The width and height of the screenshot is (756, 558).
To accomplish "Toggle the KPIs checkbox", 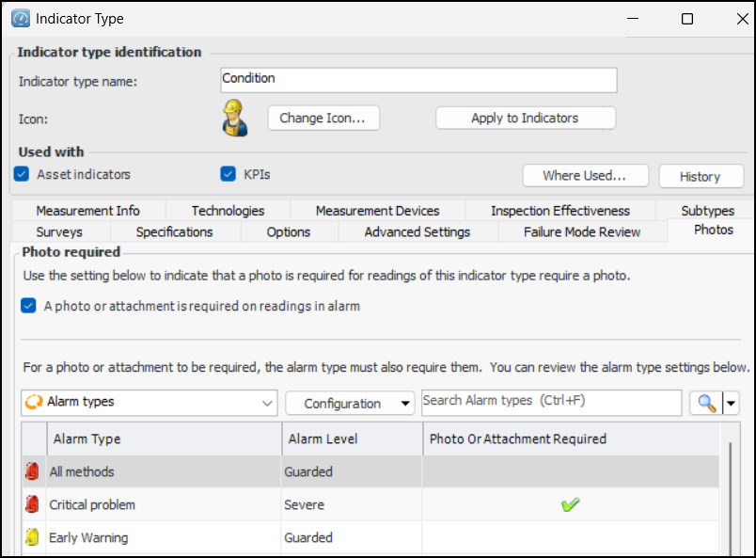I will point(228,174).
